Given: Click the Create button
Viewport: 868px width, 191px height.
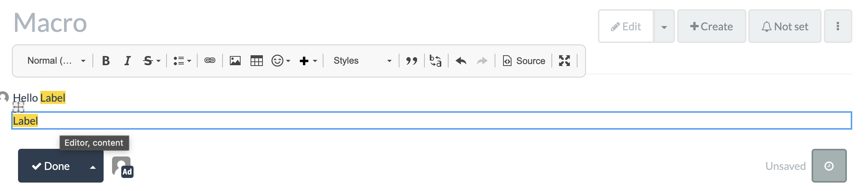Looking at the screenshot, I should pos(711,26).
